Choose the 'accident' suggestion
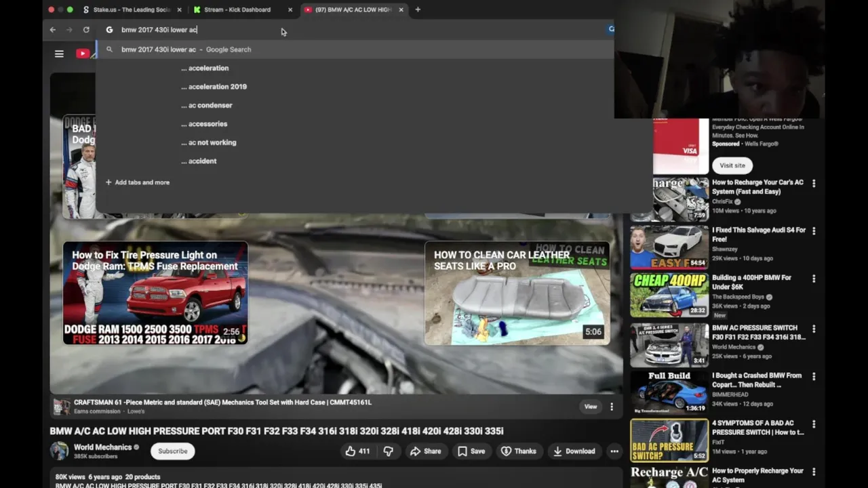The width and height of the screenshot is (868, 488). coord(199,161)
